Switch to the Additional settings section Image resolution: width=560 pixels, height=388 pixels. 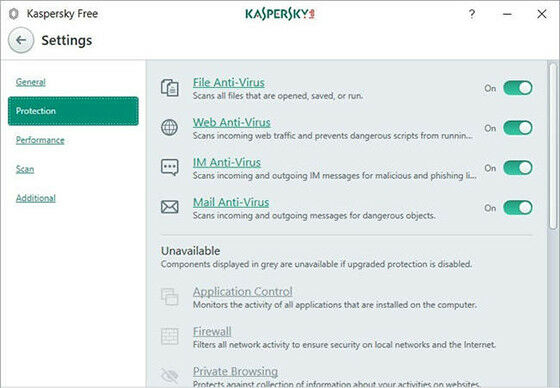[x=36, y=198]
